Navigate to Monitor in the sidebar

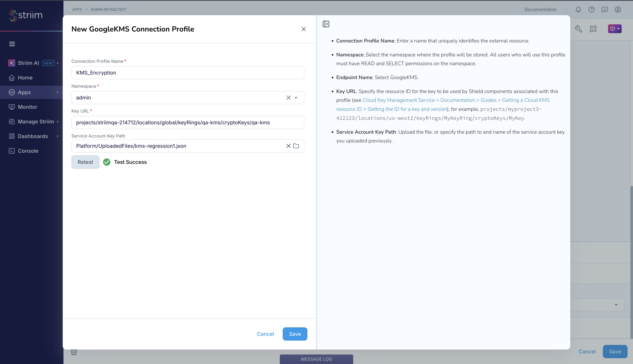(x=28, y=107)
